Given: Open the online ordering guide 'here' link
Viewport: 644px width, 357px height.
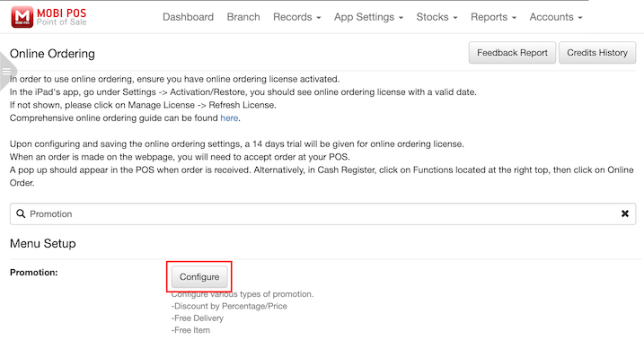Looking at the screenshot, I should [229, 118].
